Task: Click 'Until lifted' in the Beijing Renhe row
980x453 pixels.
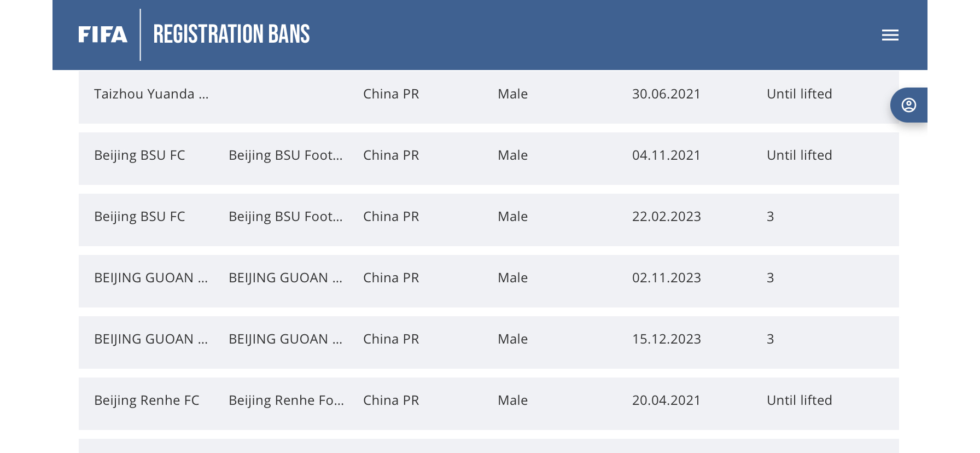Action: point(799,400)
